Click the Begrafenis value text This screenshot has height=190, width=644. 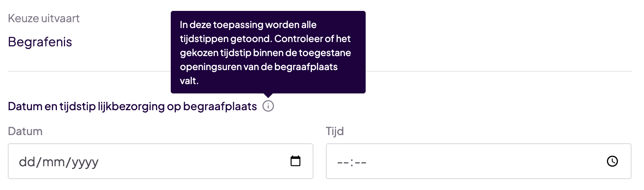(40, 42)
